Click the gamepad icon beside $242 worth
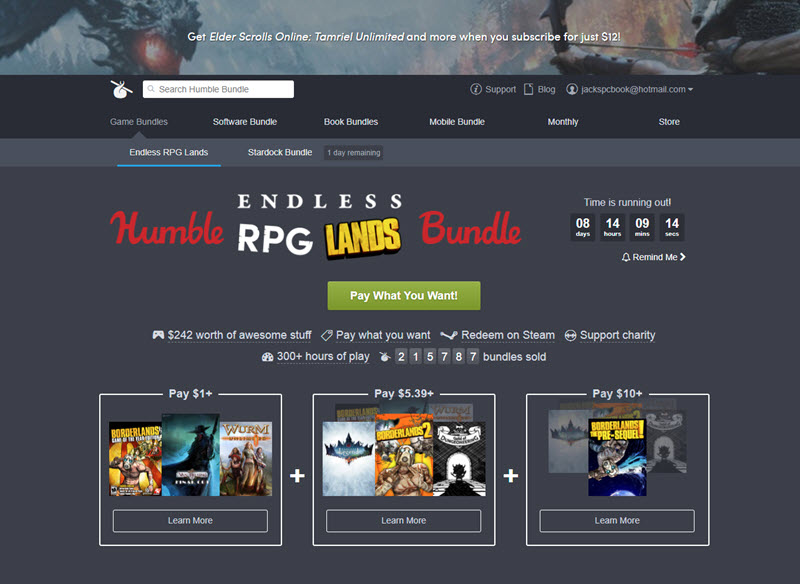Screen dimensions: 800x584 point(159,335)
